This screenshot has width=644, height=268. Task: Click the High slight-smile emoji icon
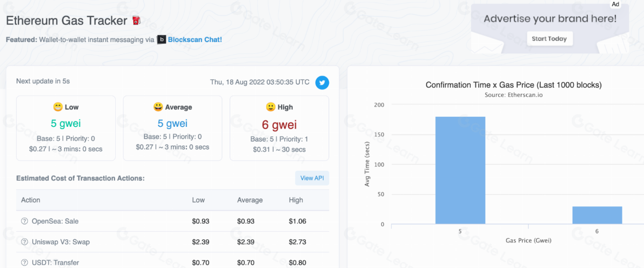pos(270,107)
